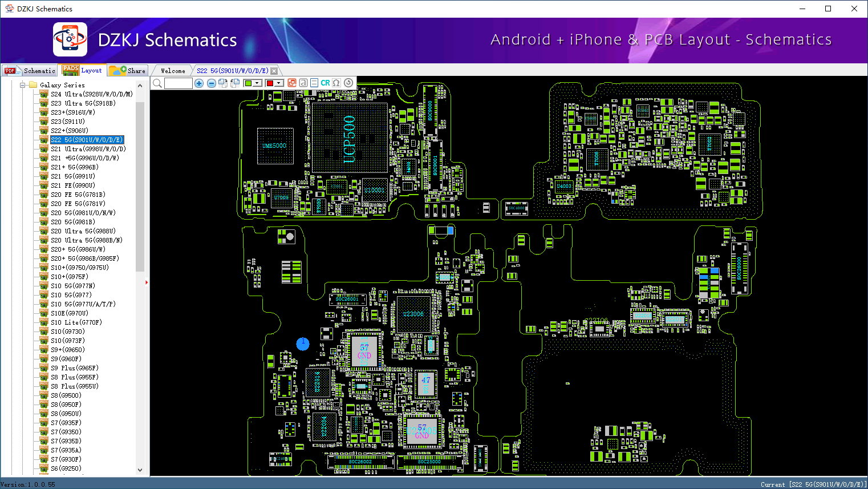The image size is (868, 489).
Task: Click the PADS icon beside S23+(S916U/W)
Action: click(44, 112)
